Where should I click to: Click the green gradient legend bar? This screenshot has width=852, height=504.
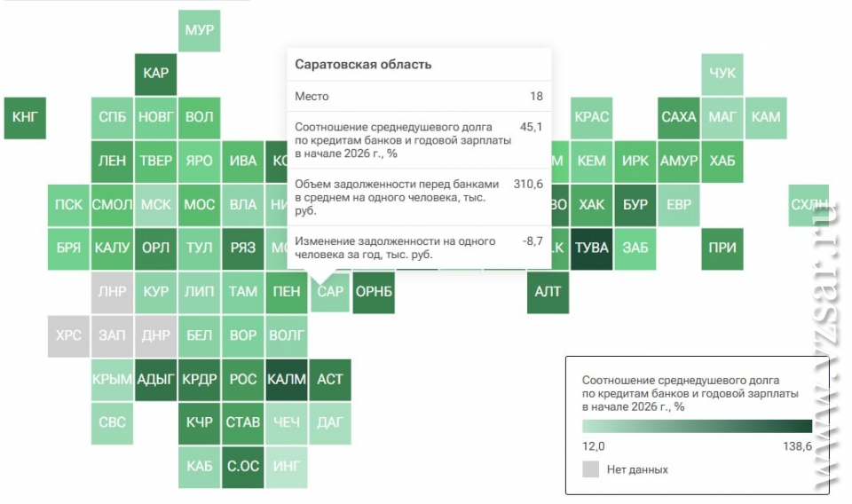[x=697, y=426]
